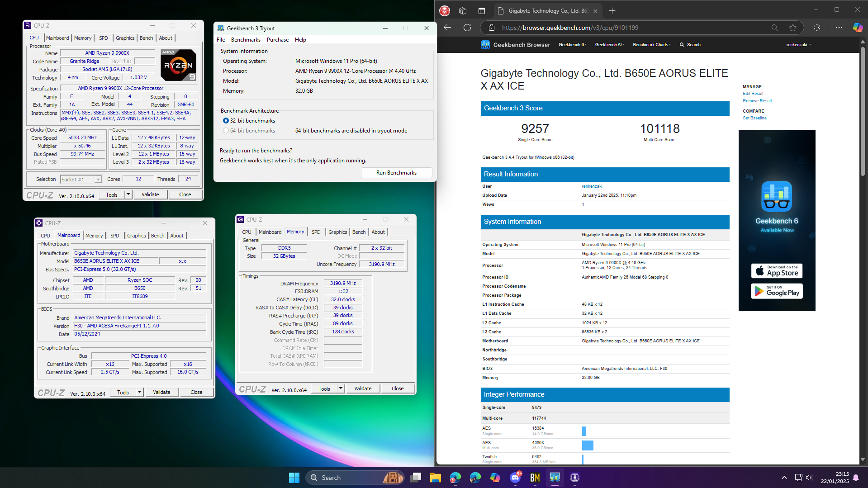
Task: Expand the Benchmark Charts navigation dropdown
Action: 652,45
